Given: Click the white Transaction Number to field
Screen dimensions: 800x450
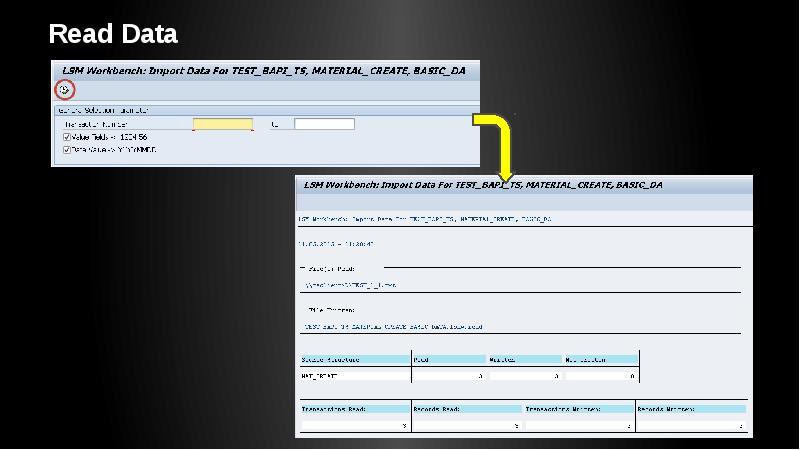Looking at the screenshot, I should pyautogui.click(x=324, y=124).
